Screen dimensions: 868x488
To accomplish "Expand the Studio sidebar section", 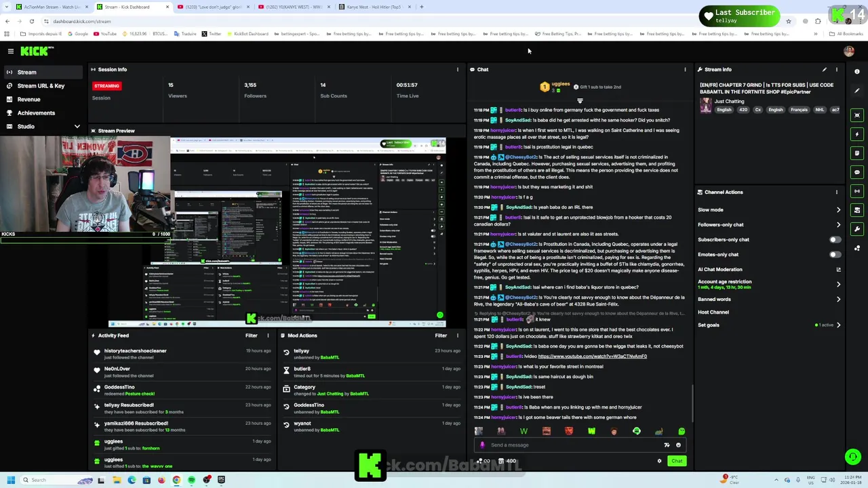I will 77,127.
